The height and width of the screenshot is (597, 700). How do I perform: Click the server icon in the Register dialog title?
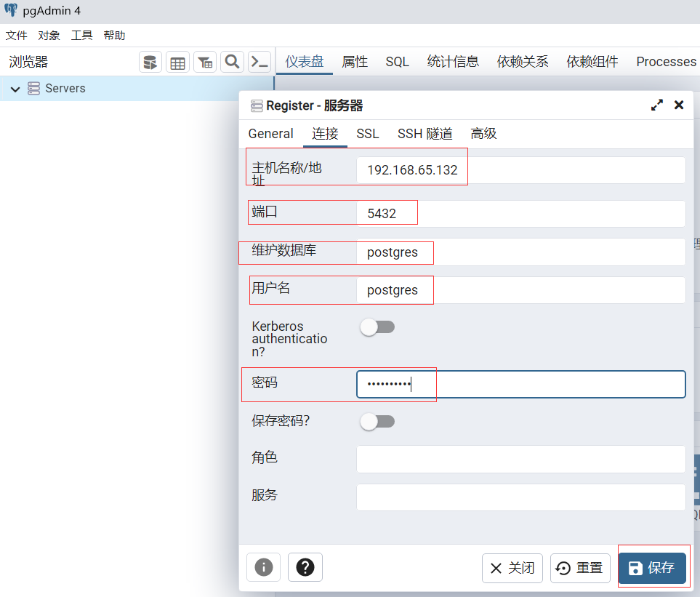click(x=257, y=106)
